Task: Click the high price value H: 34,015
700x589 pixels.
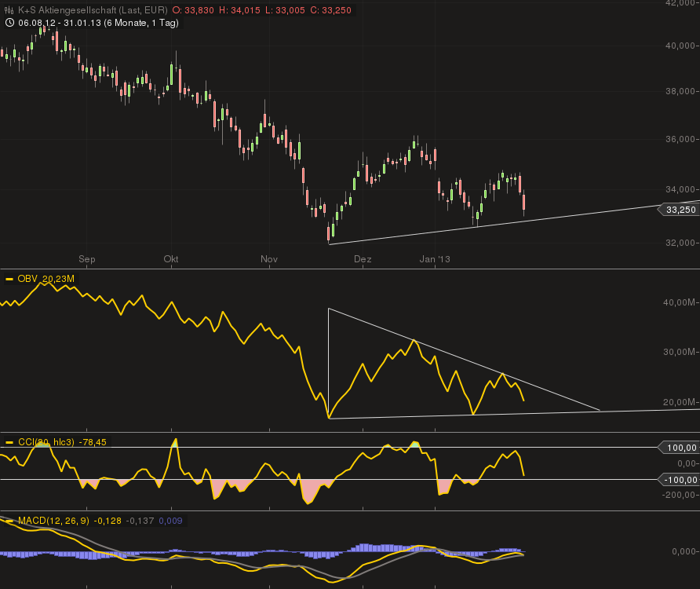Action: click(x=239, y=10)
